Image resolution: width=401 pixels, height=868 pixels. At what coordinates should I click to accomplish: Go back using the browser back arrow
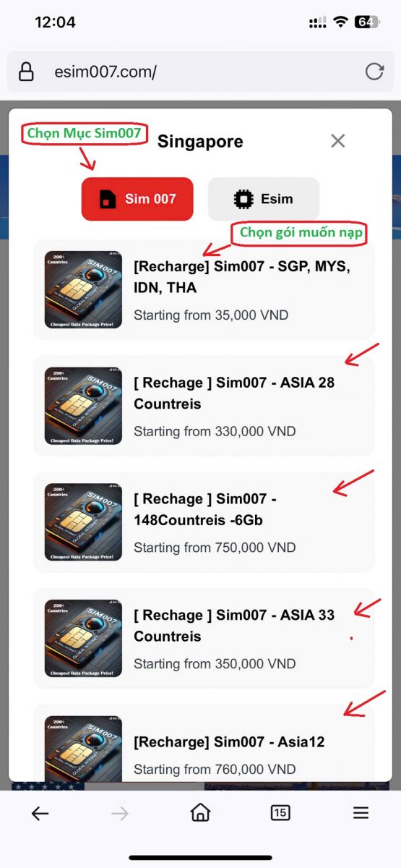pos(40,814)
